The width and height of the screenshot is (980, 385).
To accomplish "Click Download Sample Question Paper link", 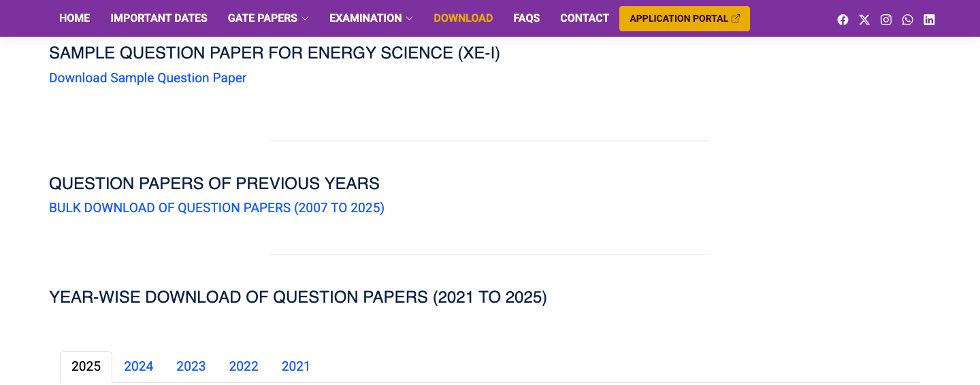I will tap(148, 78).
